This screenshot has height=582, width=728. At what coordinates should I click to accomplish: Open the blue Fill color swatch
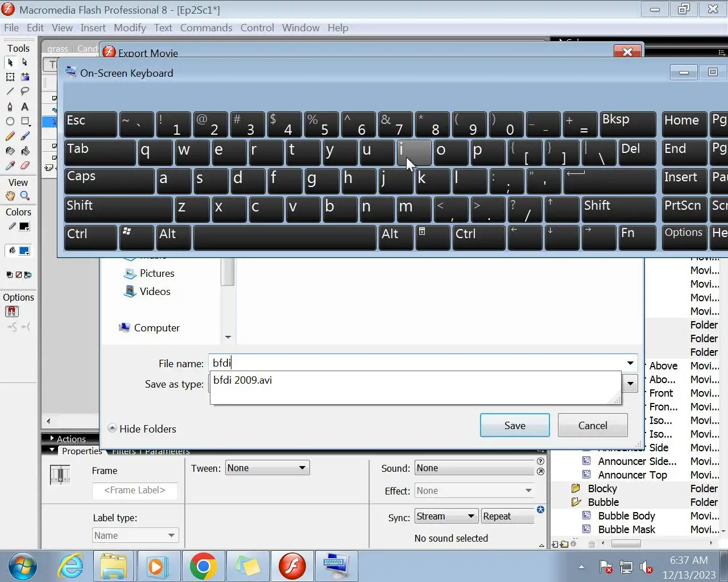[24, 251]
